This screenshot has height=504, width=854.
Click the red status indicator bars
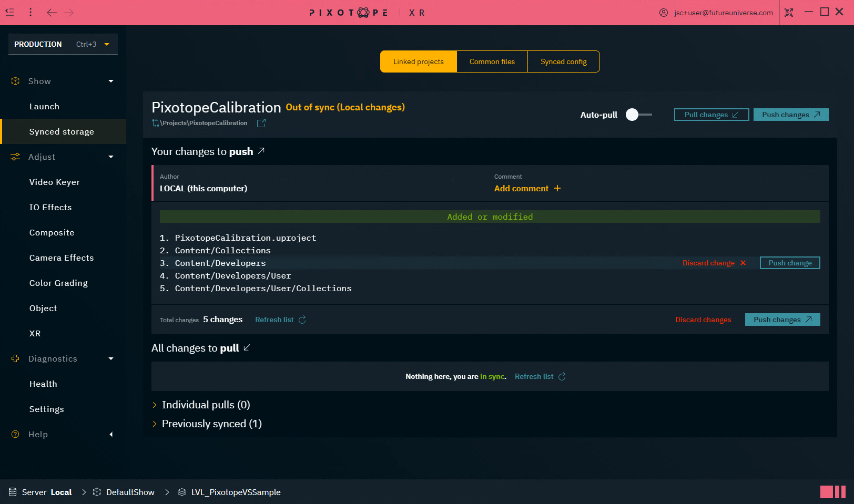pos(833,492)
